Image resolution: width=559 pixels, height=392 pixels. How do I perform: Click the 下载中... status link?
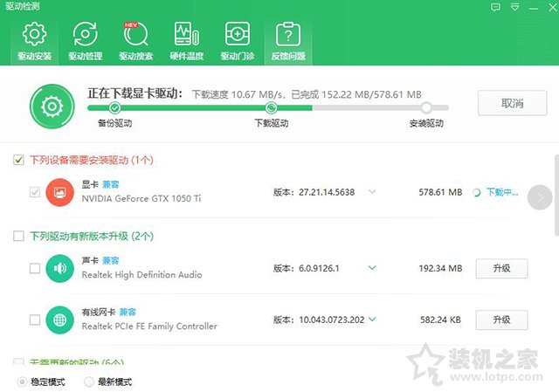[502, 192]
